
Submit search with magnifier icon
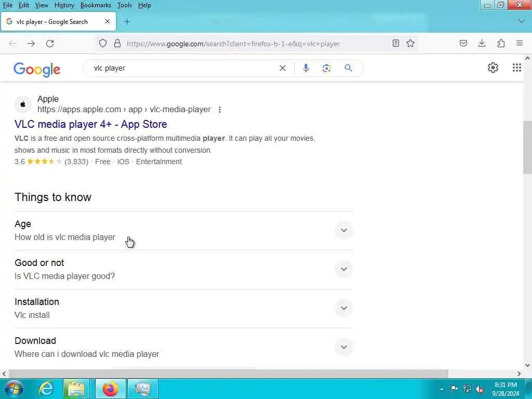click(x=348, y=68)
